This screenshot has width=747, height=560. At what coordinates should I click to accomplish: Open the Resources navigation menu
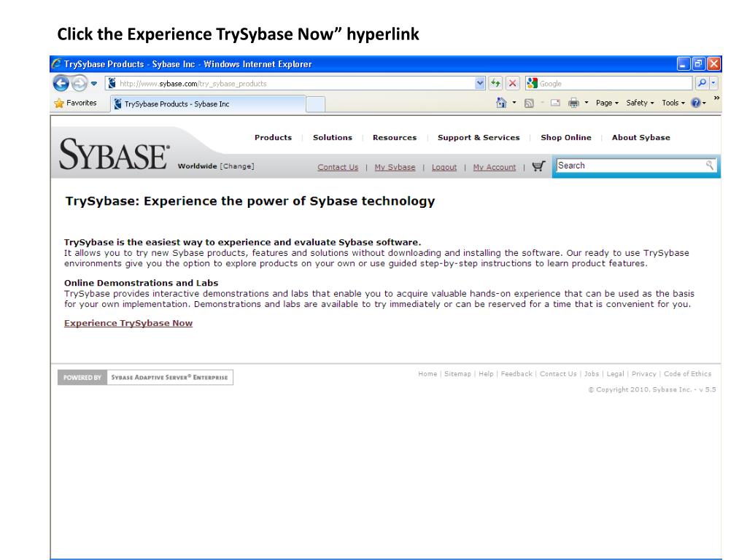[x=395, y=138]
